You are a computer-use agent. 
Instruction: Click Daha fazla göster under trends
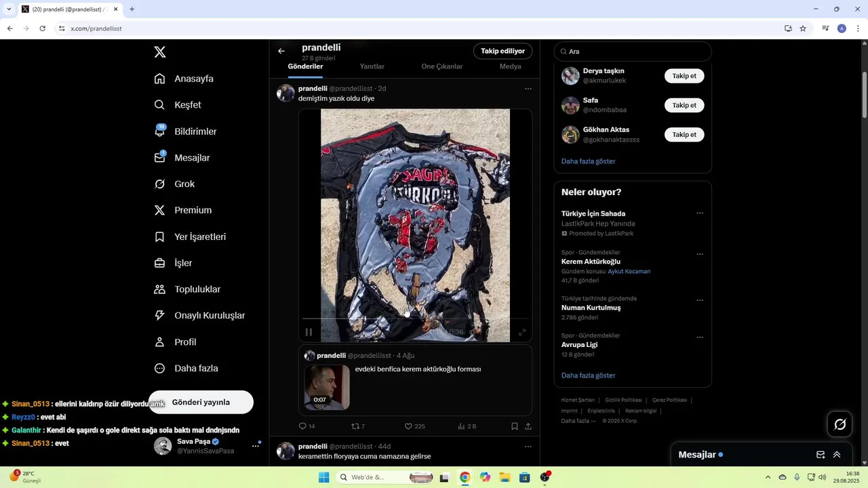(589, 375)
